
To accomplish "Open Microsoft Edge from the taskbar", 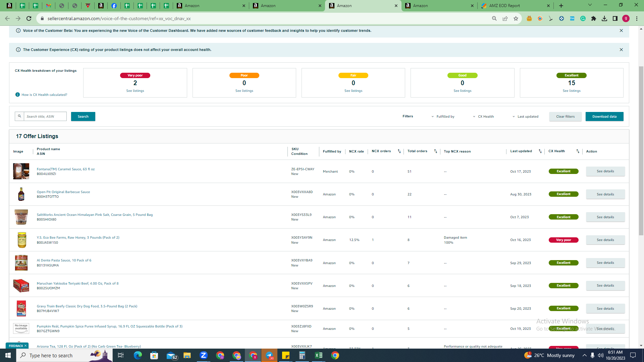I will point(138,355).
